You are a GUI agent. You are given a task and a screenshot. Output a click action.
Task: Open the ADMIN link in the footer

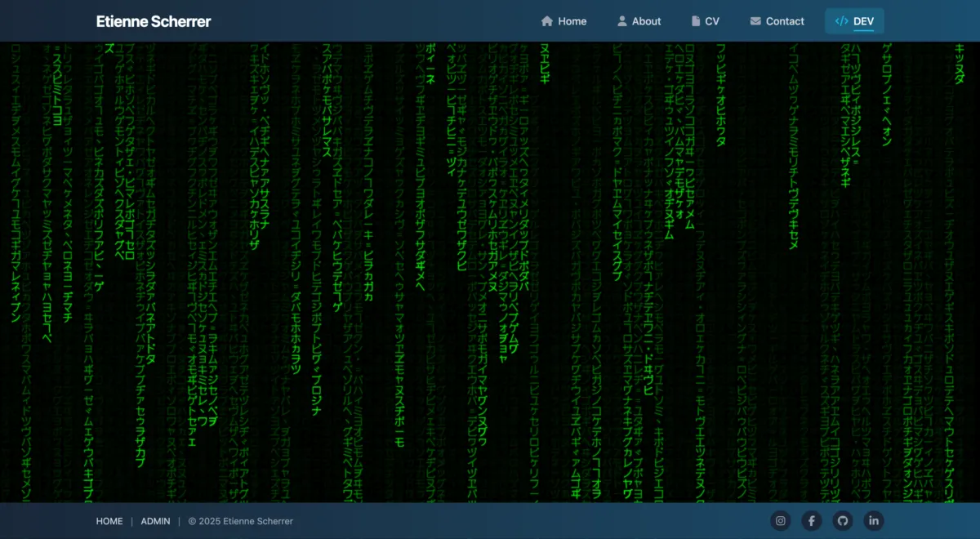[155, 521]
